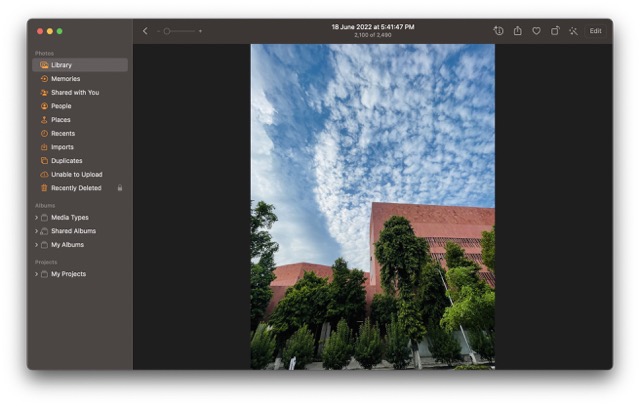
Task: Open Memories in the sidebar
Action: click(x=65, y=79)
